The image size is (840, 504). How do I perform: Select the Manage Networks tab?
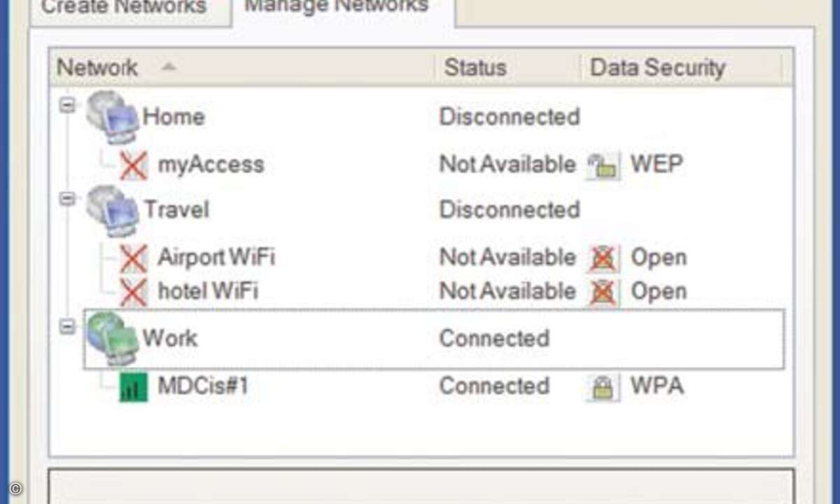[337, 7]
